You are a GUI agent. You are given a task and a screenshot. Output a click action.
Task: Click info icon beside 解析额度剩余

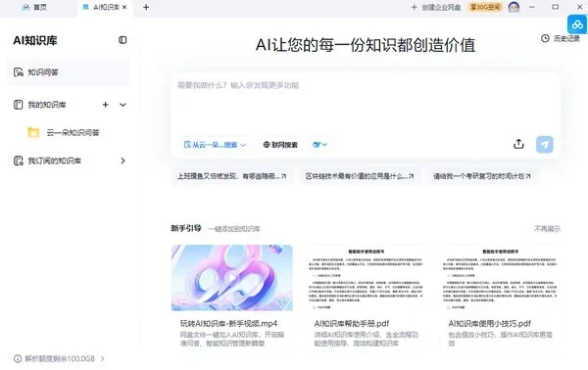[x=18, y=358]
